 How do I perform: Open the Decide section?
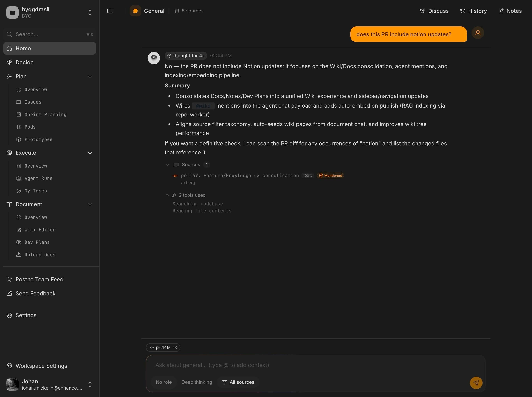coord(25,62)
